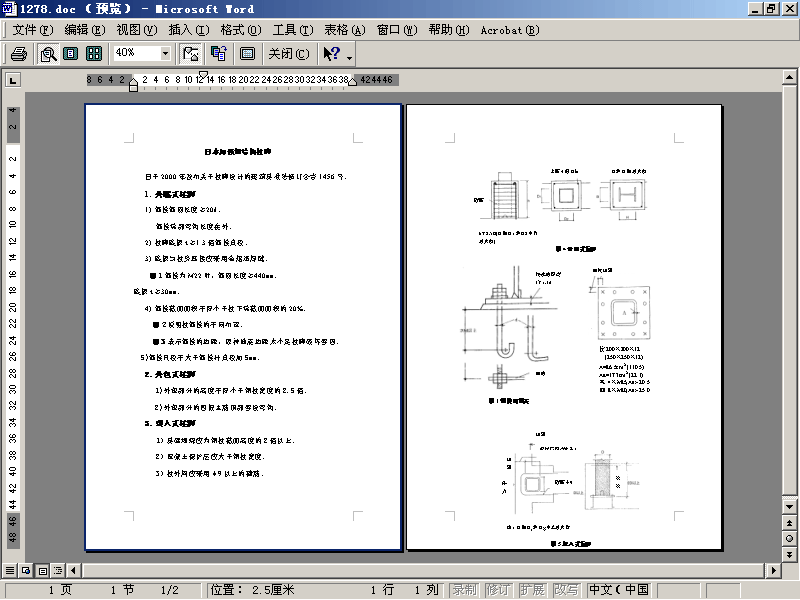Screen dimensions: 800x600
Task: Open the 文件(F) menu
Action: [33, 30]
